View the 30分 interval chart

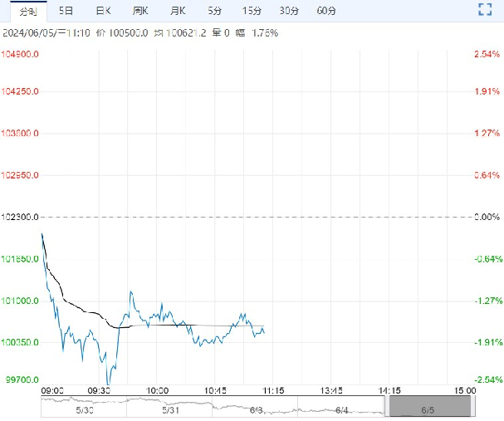(x=289, y=11)
